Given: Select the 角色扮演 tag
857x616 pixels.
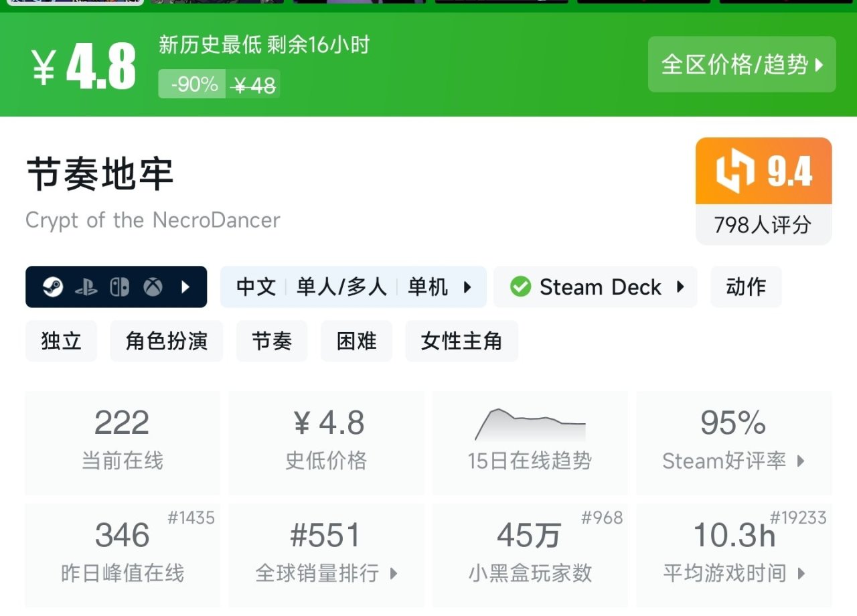Looking at the screenshot, I should (166, 341).
